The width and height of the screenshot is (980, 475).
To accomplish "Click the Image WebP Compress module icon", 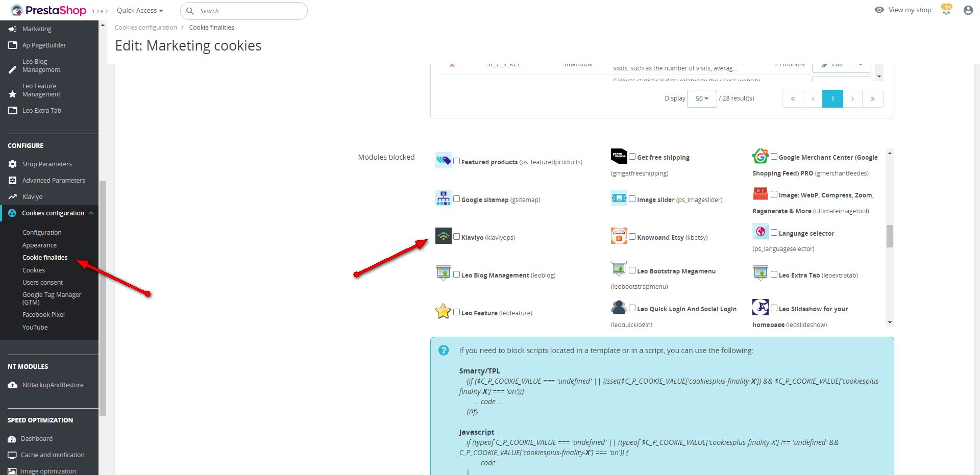I will [761, 193].
